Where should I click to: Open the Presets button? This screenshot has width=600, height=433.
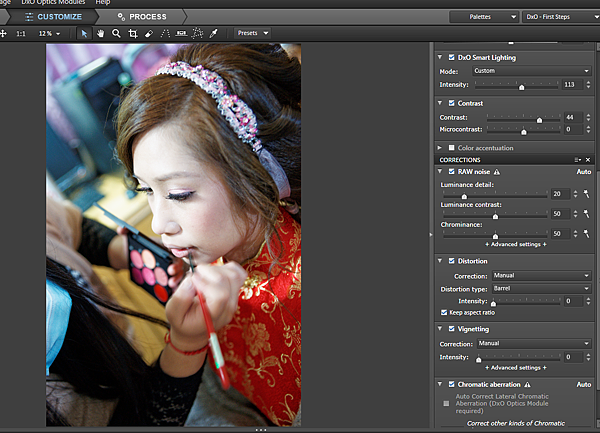point(251,33)
